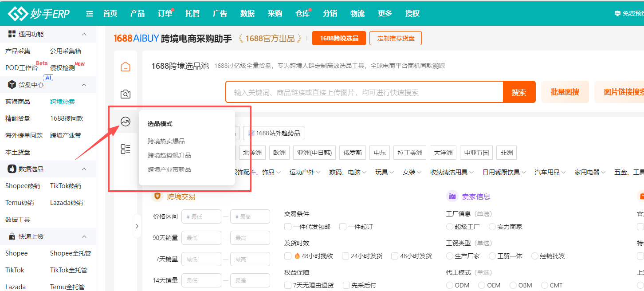Click the 90天销量 最高 input
Viewport: 644px width, 291px height.
(250, 238)
